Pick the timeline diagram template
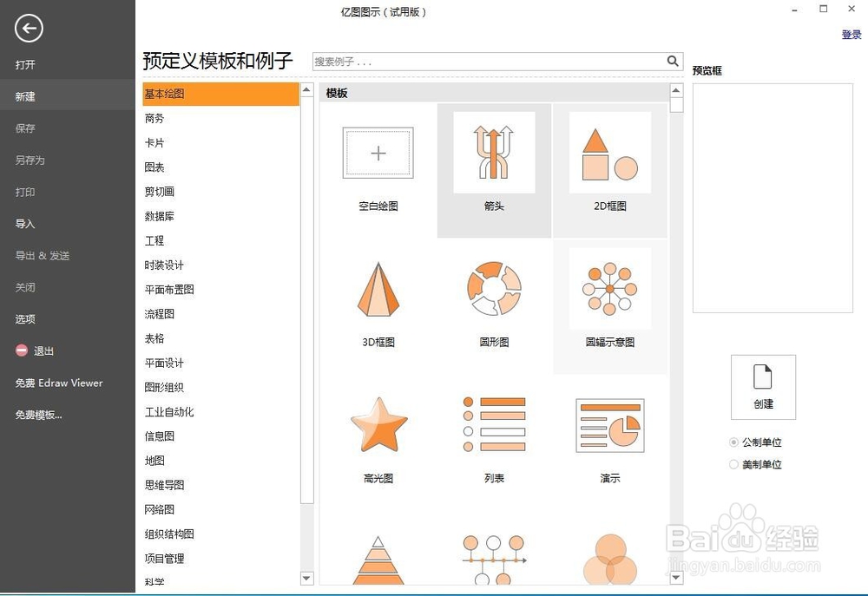The width and height of the screenshot is (868, 596). point(494,560)
